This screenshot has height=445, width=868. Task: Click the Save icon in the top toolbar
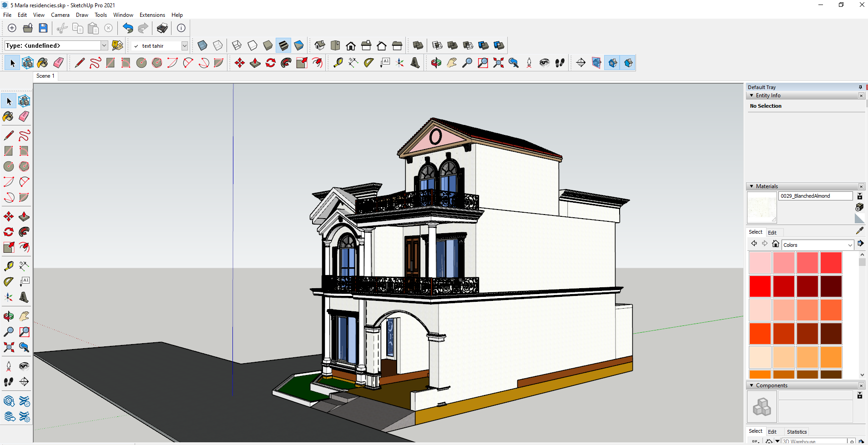coord(43,28)
